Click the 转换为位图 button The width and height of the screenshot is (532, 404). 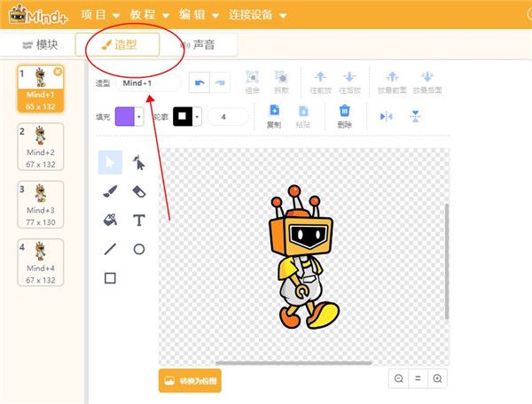tap(190, 381)
